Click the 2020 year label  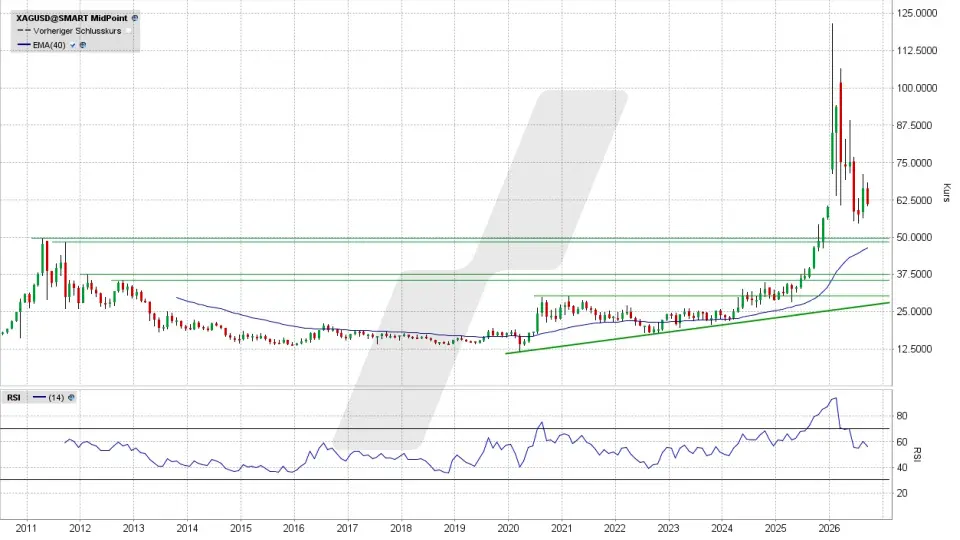[x=508, y=528]
